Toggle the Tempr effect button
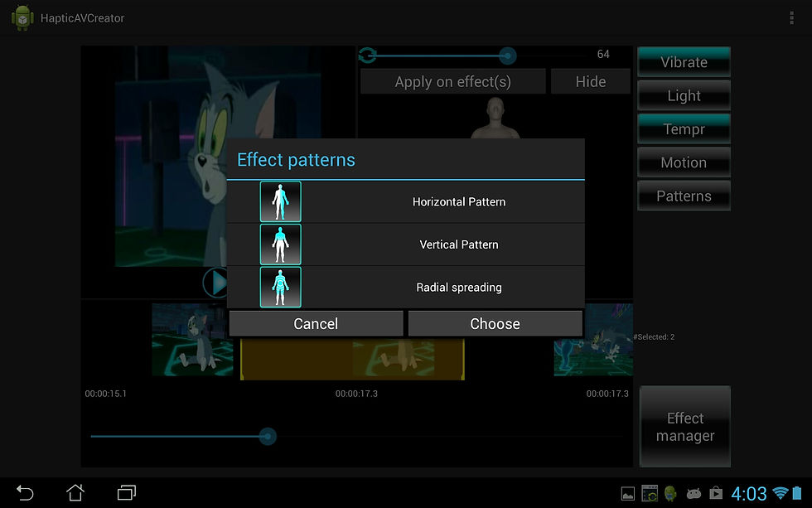Image resolution: width=812 pixels, height=508 pixels. (x=684, y=128)
